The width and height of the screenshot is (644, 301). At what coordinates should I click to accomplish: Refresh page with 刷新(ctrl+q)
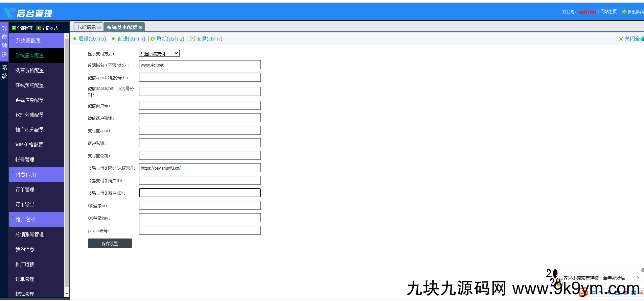click(x=167, y=39)
